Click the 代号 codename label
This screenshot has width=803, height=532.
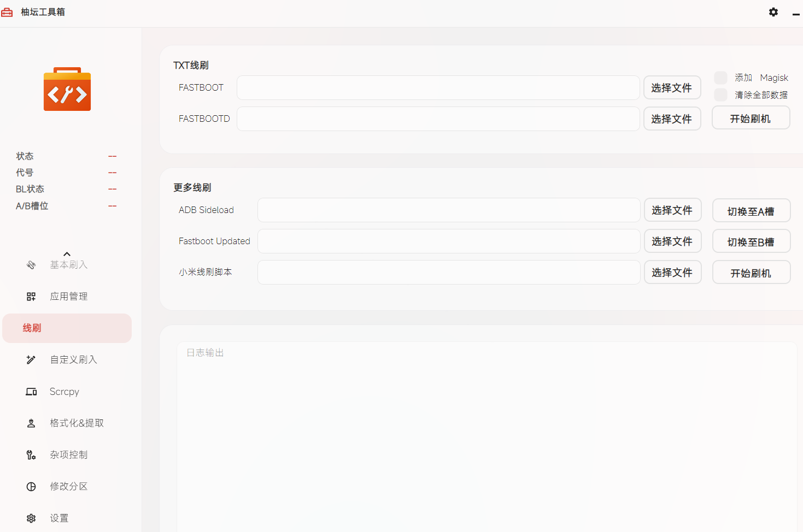[25, 173]
